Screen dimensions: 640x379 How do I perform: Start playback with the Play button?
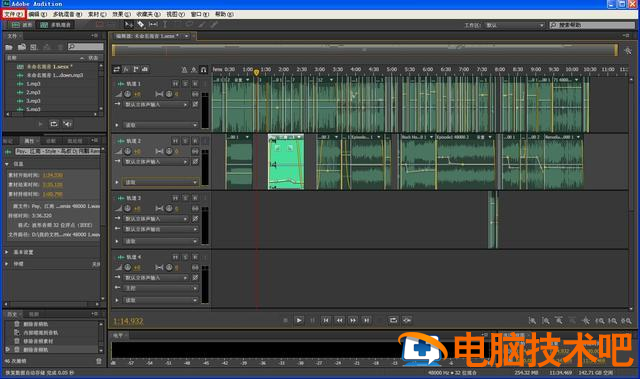(299, 321)
